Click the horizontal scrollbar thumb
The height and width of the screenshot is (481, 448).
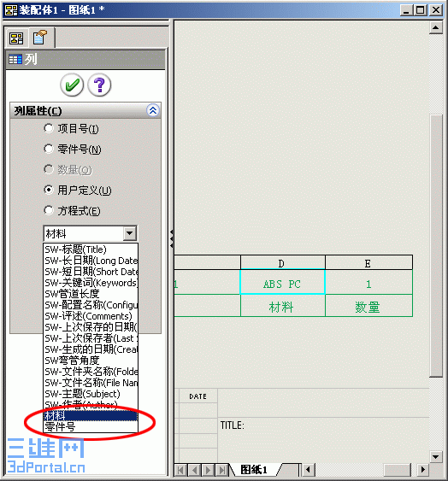click(397, 469)
